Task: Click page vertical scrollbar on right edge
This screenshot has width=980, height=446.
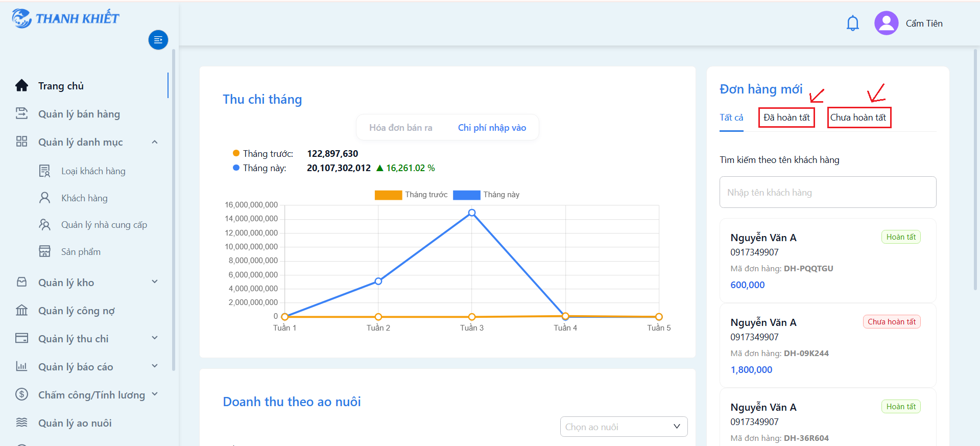Action: point(975,169)
